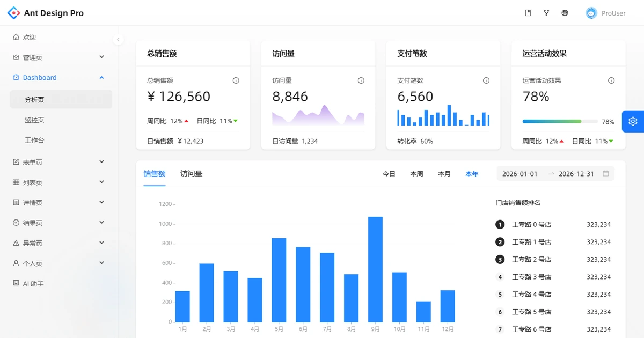Open the 欢迎 menu item

[61, 37]
